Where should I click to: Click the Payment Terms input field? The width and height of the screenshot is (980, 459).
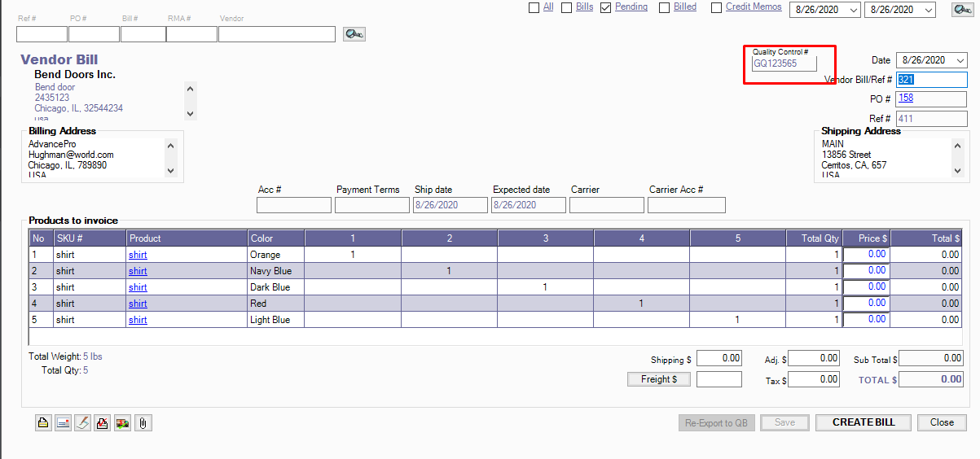pos(371,205)
